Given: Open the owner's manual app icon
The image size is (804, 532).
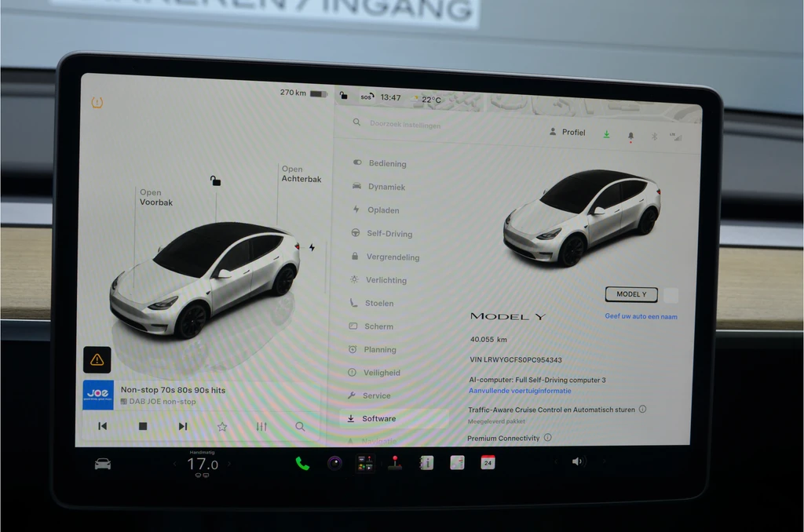Looking at the screenshot, I should pos(426,463).
